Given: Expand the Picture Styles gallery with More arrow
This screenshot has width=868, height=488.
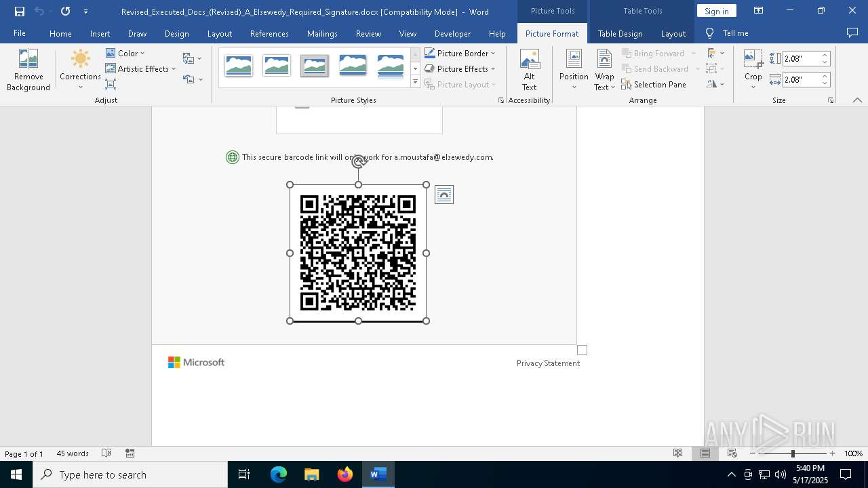Looking at the screenshot, I should (x=415, y=82).
